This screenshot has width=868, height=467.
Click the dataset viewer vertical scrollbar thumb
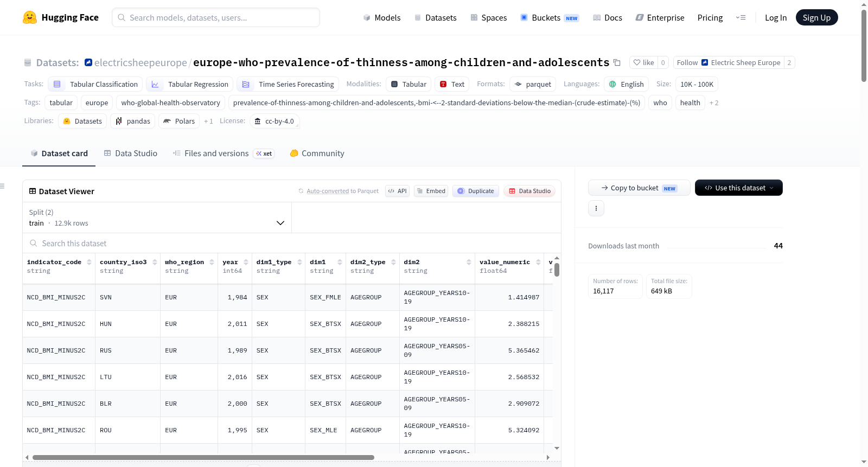pos(557,270)
